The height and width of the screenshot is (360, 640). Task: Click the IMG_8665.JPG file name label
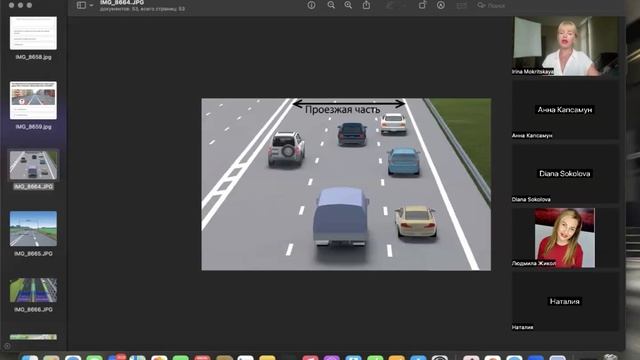click(33, 254)
